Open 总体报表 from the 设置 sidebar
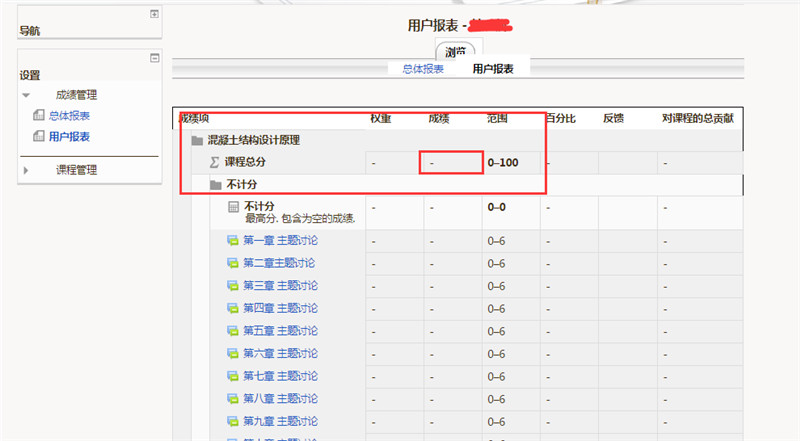The height and width of the screenshot is (441, 800). tap(69, 116)
